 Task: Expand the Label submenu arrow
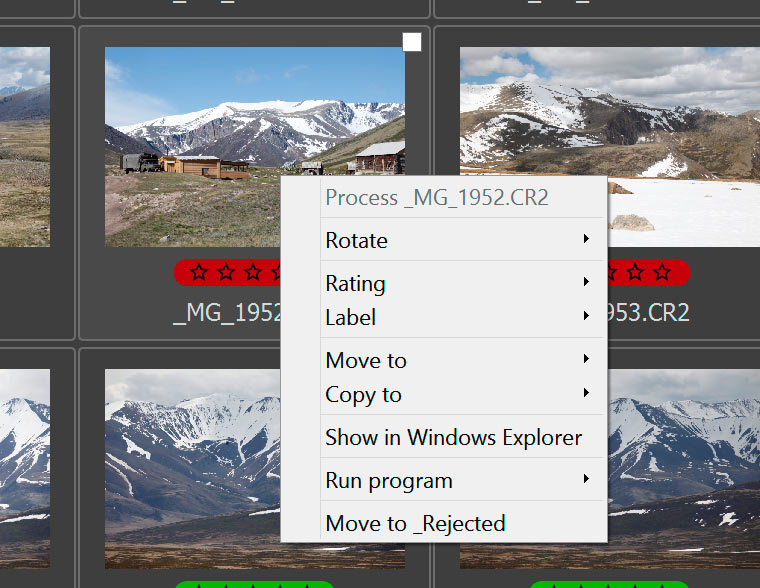coord(586,317)
